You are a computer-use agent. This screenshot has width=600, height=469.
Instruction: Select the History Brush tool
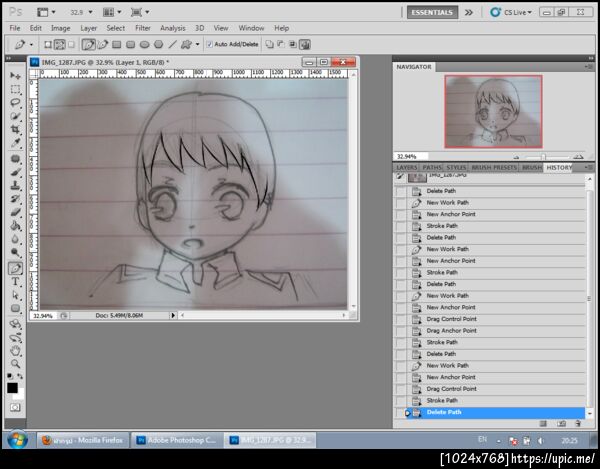(x=15, y=199)
